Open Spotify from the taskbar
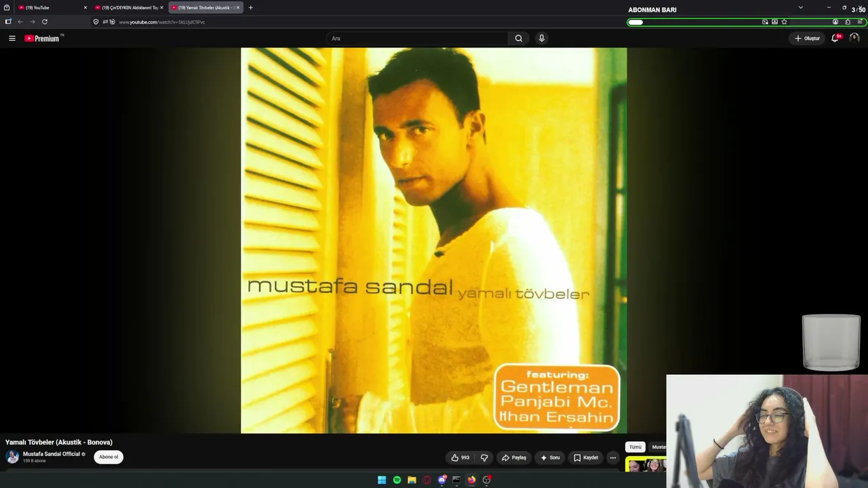The height and width of the screenshot is (488, 868). coord(397,480)
